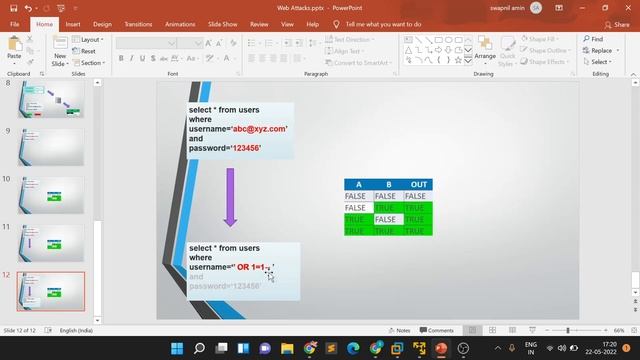Open File Explorer from taskbar
This screenshot has height=360, width=640.
pyautogui.click(x=287, y=348)
